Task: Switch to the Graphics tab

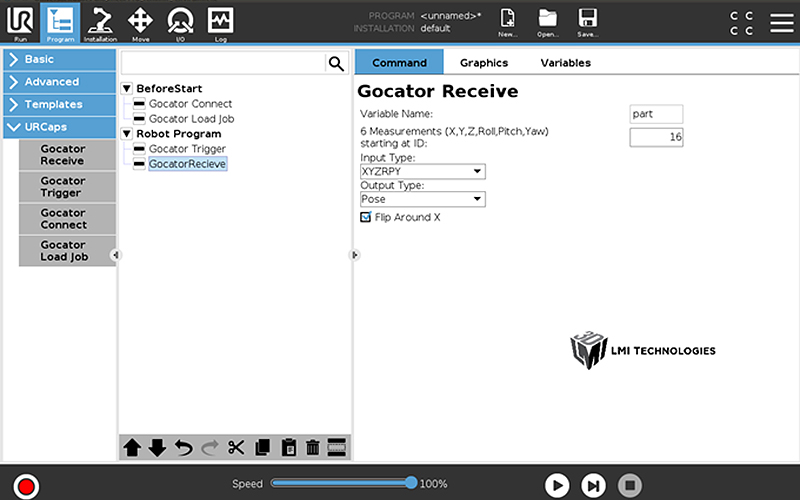Action: pos(484,63)
